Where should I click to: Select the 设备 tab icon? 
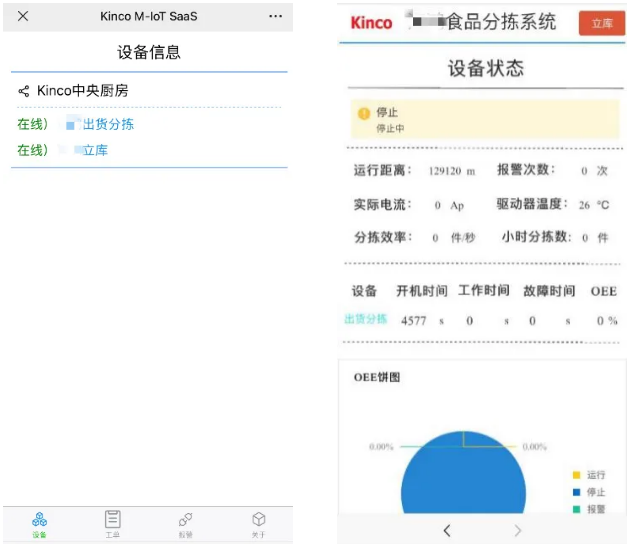39,519
